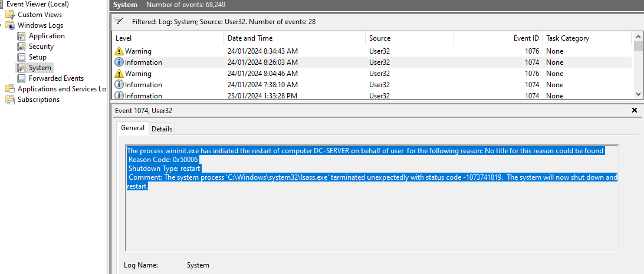Screen dimensions: 644x274
Task: Click the event list scroll down arrow
Action: pos(638,94)
